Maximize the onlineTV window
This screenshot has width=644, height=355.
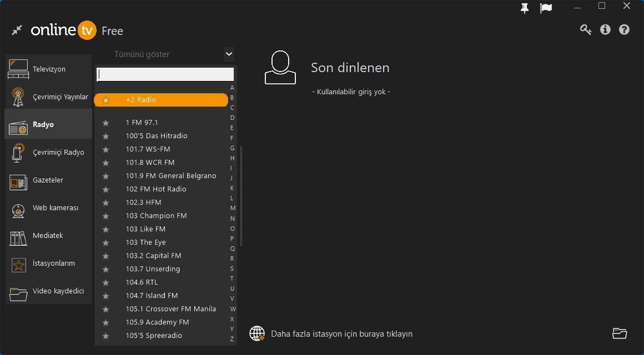(x=602, y=6)
